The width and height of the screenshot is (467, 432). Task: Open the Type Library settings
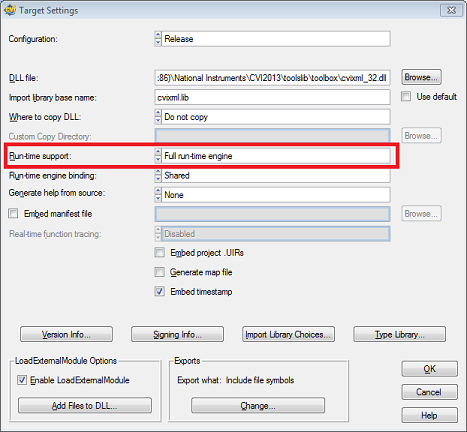pos(399,334)
